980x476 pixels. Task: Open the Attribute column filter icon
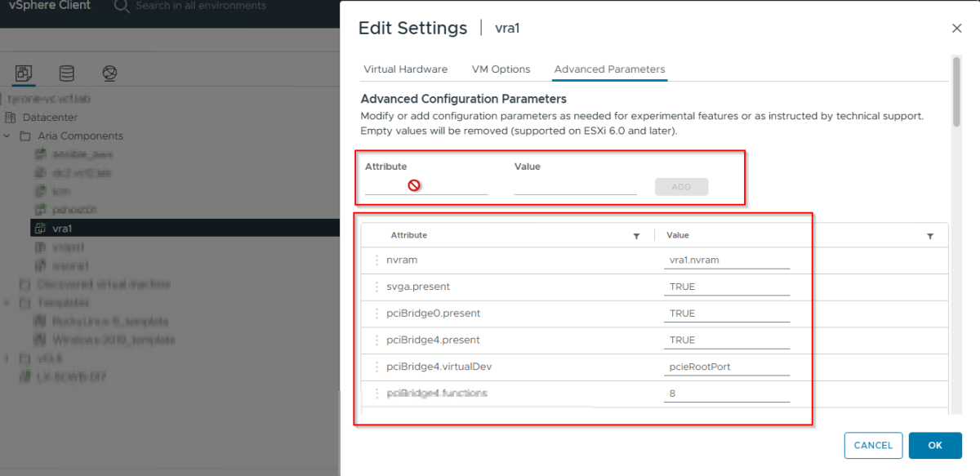pos(636,236)
